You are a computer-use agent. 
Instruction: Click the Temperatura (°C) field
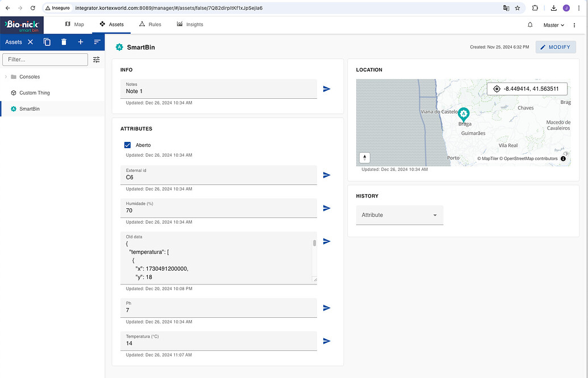point(218,341)
